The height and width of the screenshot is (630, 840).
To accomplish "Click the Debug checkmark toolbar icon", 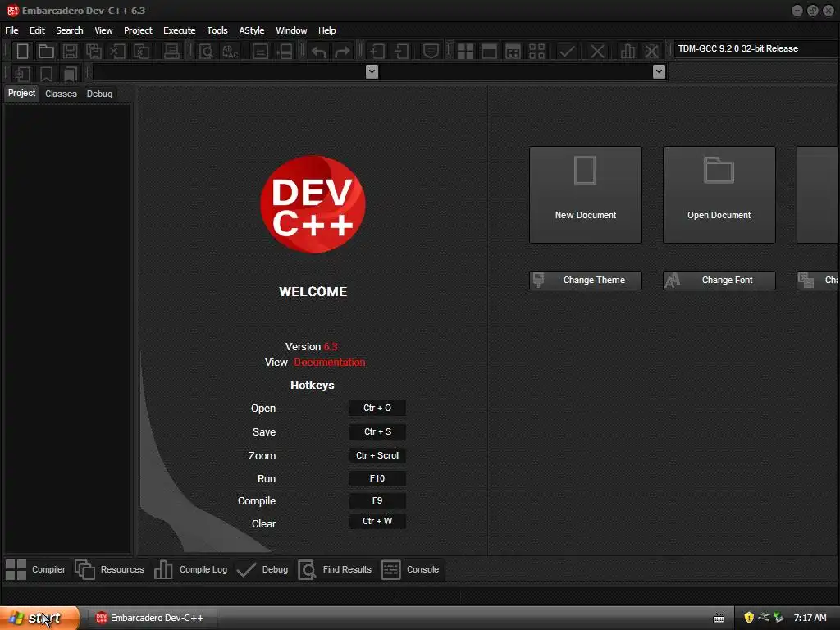I will pos(567,52).
